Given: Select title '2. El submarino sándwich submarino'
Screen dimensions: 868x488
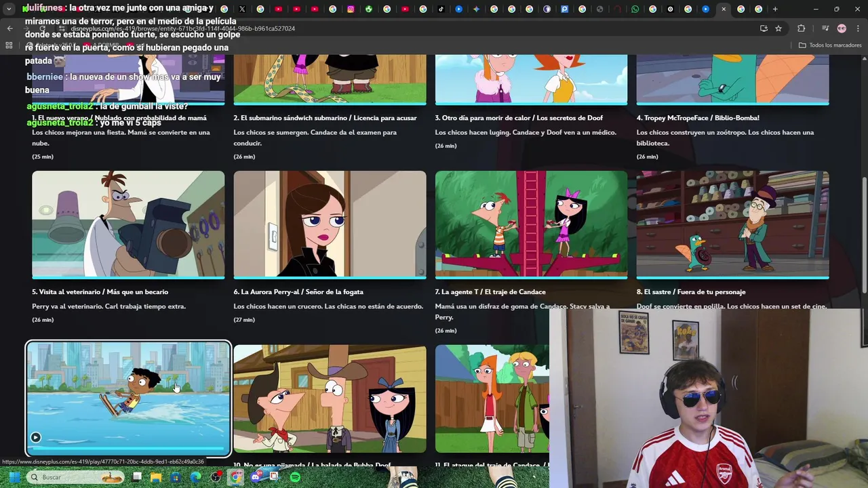Looking at the screenshot, I should tap(292, 118).
